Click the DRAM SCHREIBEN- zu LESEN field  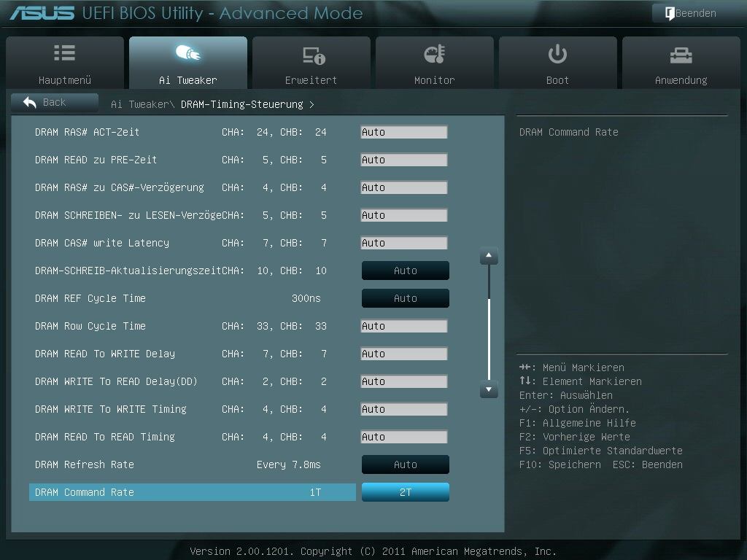click(x=404, y=215)
